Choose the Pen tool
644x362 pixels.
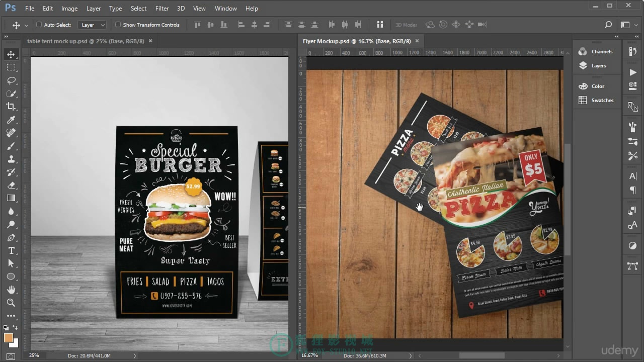click(11, 237)
